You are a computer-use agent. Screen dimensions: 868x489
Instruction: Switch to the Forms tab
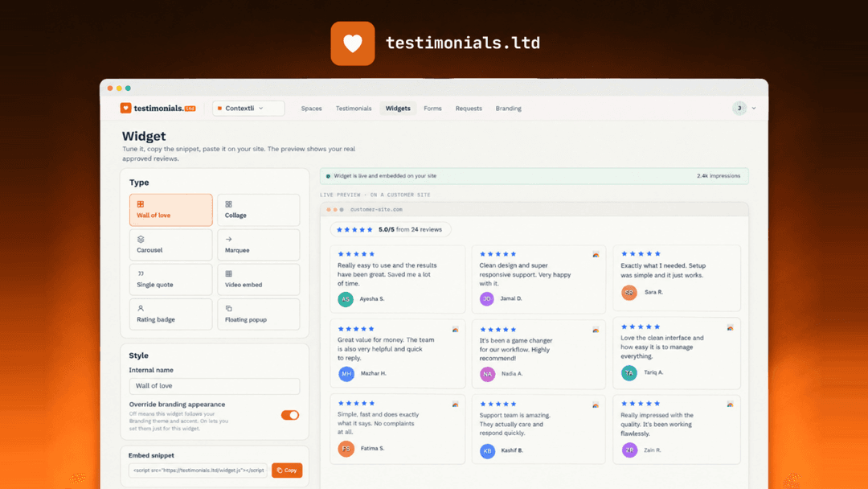(432, 109)
